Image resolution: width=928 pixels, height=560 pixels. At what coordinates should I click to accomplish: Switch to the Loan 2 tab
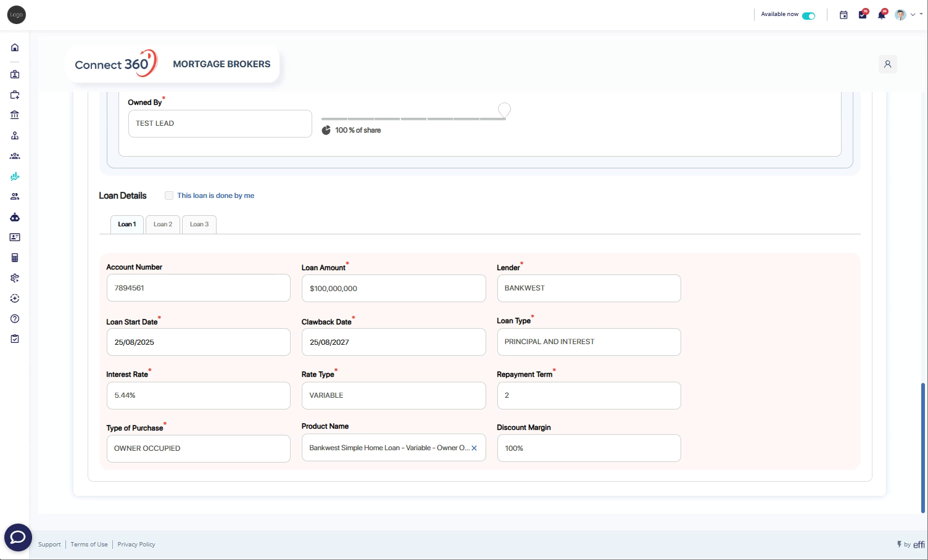[163, 224]
